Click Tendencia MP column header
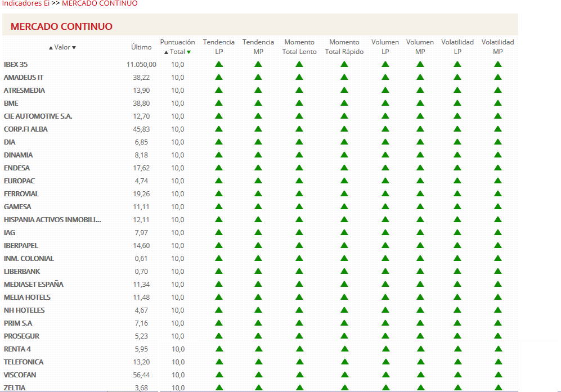The image size is (561, 392). pos(258,47)
